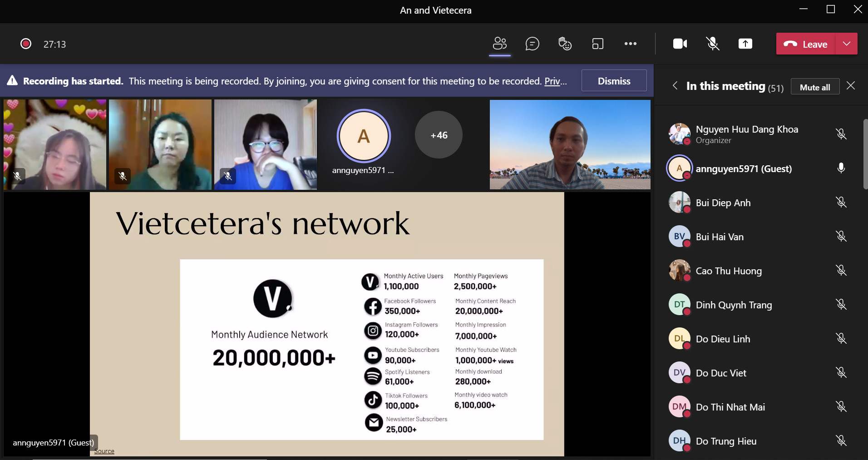Click the newsletter mail icon on slide
This screenshot has height=460, width=868.
[x=374, y=423]
